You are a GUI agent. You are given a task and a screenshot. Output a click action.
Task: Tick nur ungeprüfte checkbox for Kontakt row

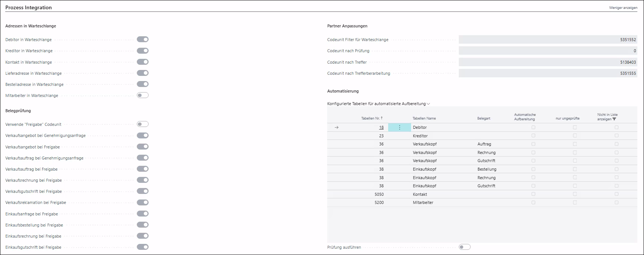(x=574, y=194)
